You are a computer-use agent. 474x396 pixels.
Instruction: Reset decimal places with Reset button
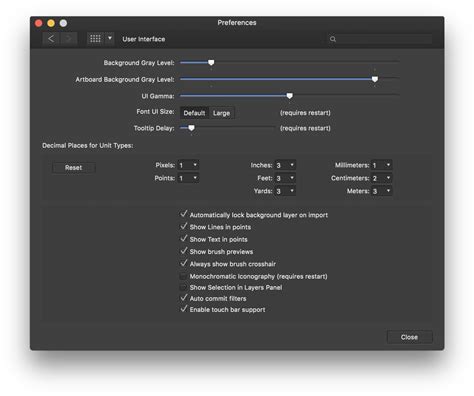tap(74, 168)
